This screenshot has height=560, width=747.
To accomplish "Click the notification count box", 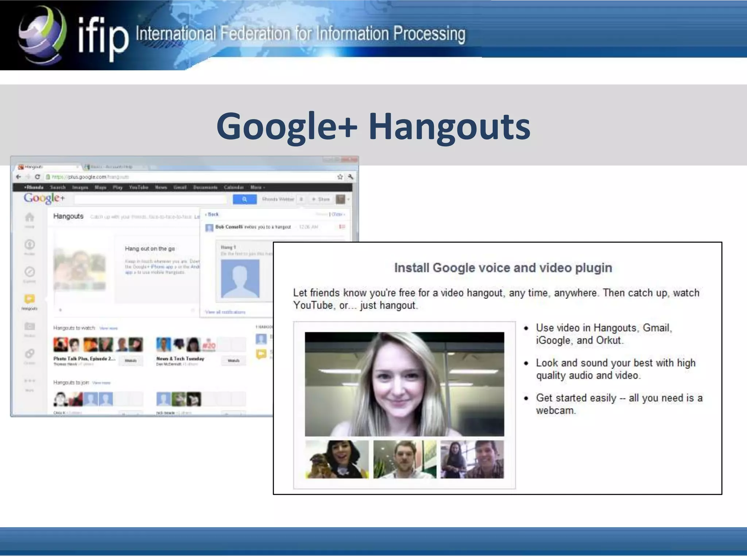I will [301, 199].
